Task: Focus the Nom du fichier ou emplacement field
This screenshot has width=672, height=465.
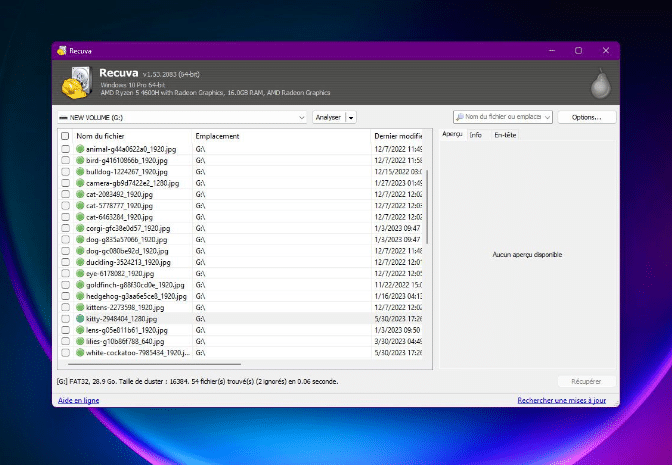Action: pyautogui.click(x=502, y=117)
